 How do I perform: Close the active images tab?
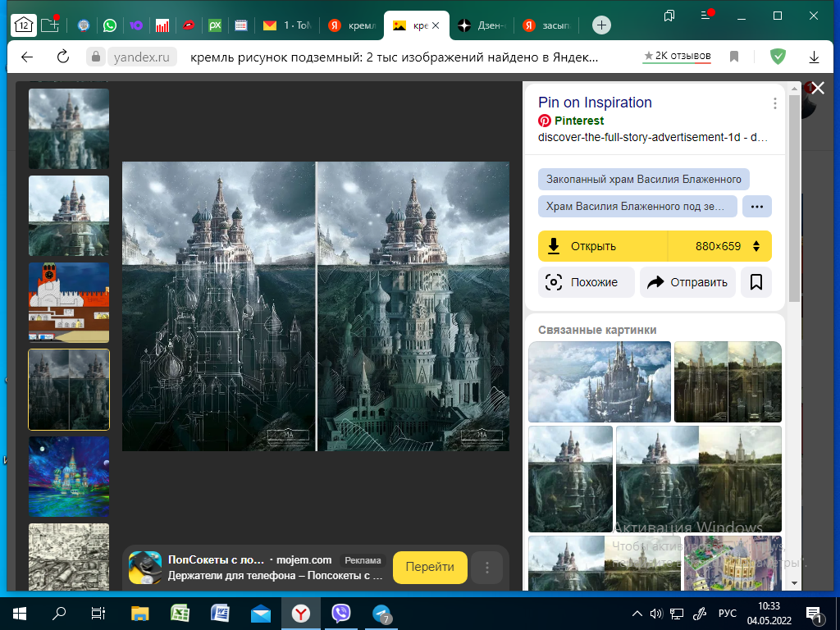coord(436,25)
